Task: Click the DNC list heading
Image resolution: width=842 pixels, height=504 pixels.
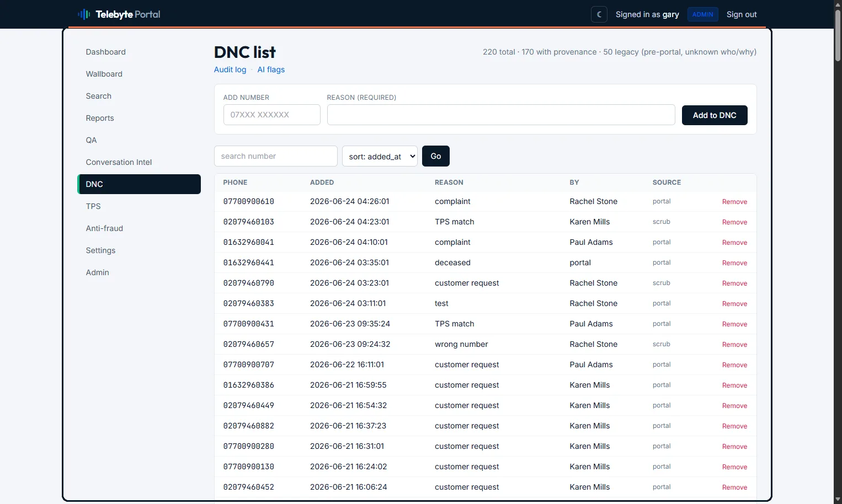Action: pos(245,52)
